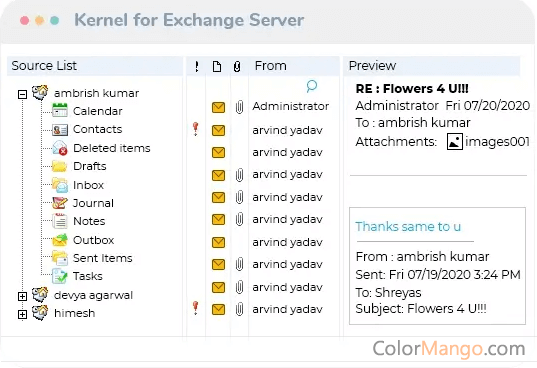
Task: Select the Calendar folder label
Action: point(98,111)
